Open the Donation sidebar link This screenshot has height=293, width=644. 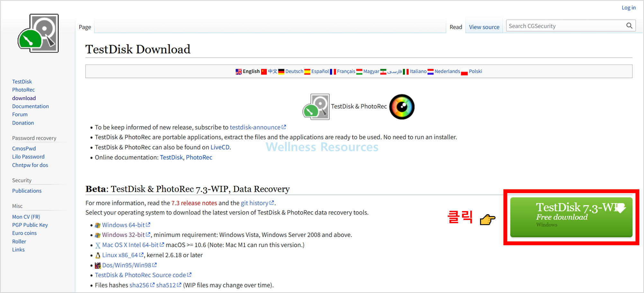23,123
